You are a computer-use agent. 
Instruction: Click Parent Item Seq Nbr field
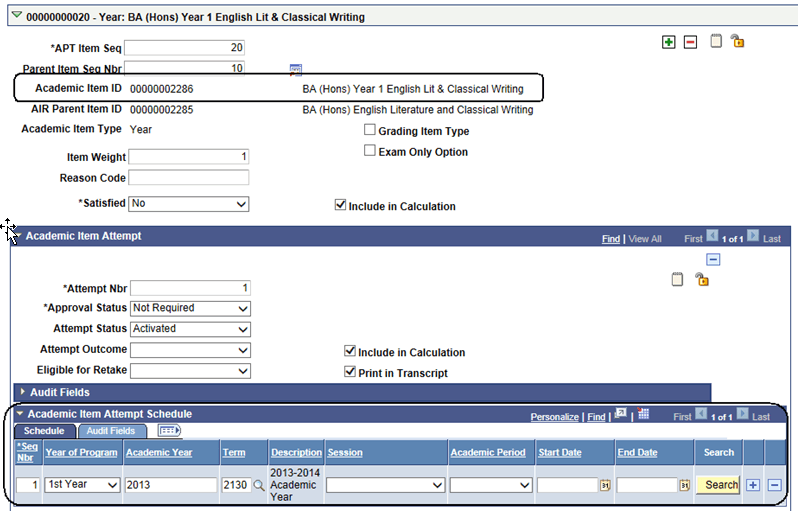184,68
